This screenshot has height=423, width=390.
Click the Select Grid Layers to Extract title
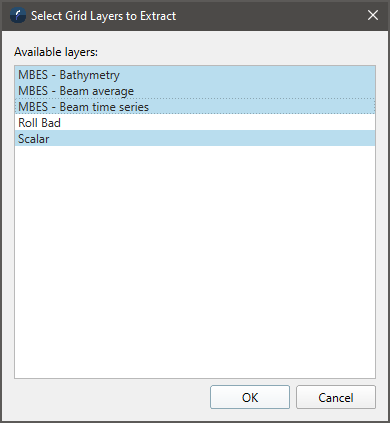103,16
